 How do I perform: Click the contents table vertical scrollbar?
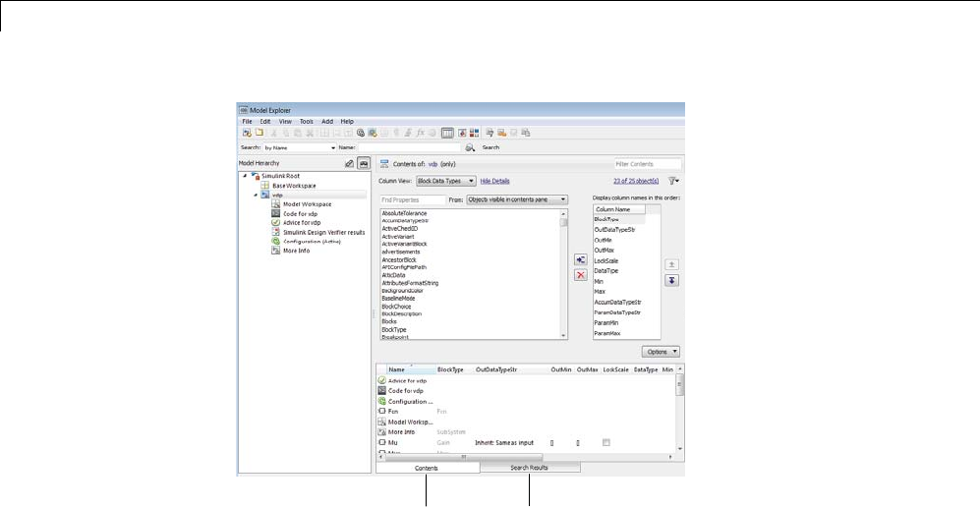pyautogui.click(x=680, y=409)
